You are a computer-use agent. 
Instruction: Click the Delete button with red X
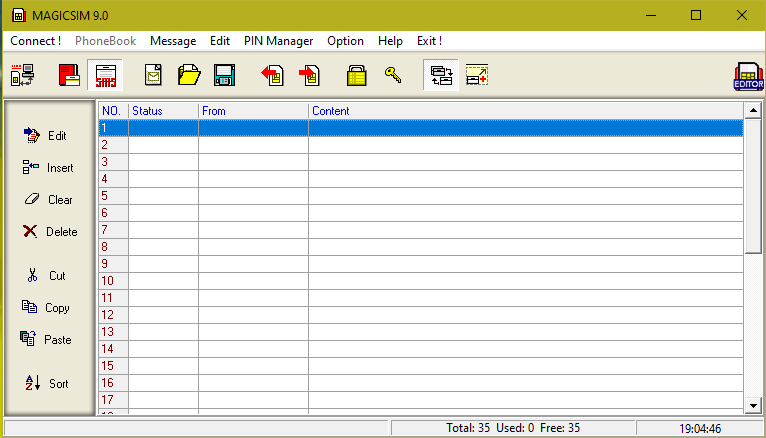coord(50,231)
